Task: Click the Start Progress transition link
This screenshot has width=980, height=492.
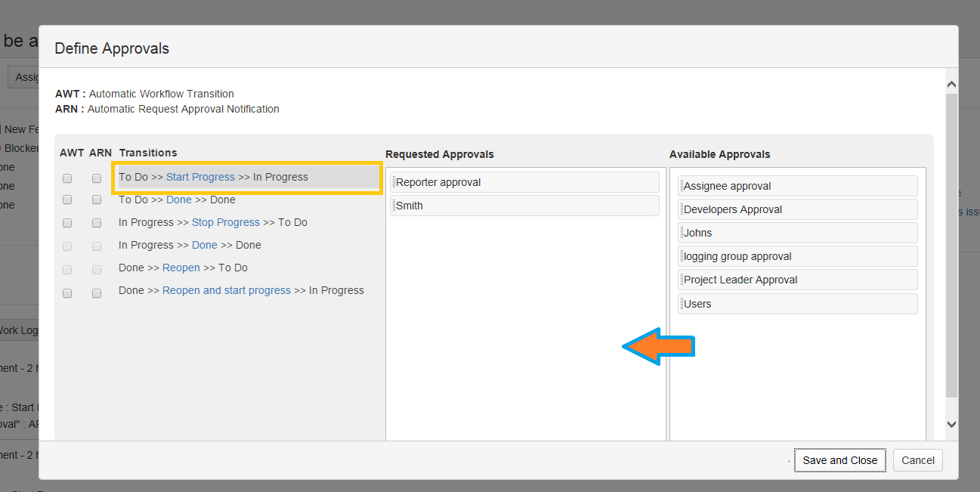Action: 200,177
